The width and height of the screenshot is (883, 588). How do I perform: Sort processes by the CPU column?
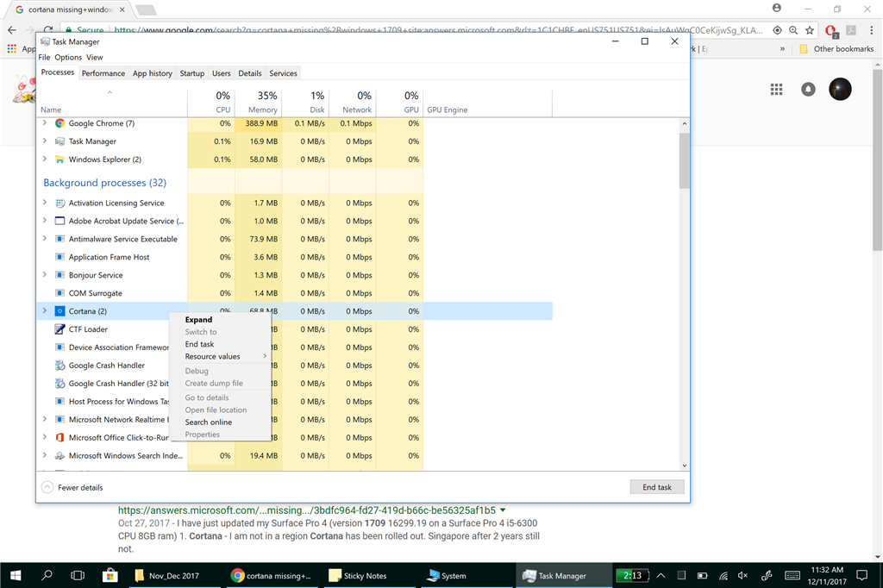click(211, 102)
